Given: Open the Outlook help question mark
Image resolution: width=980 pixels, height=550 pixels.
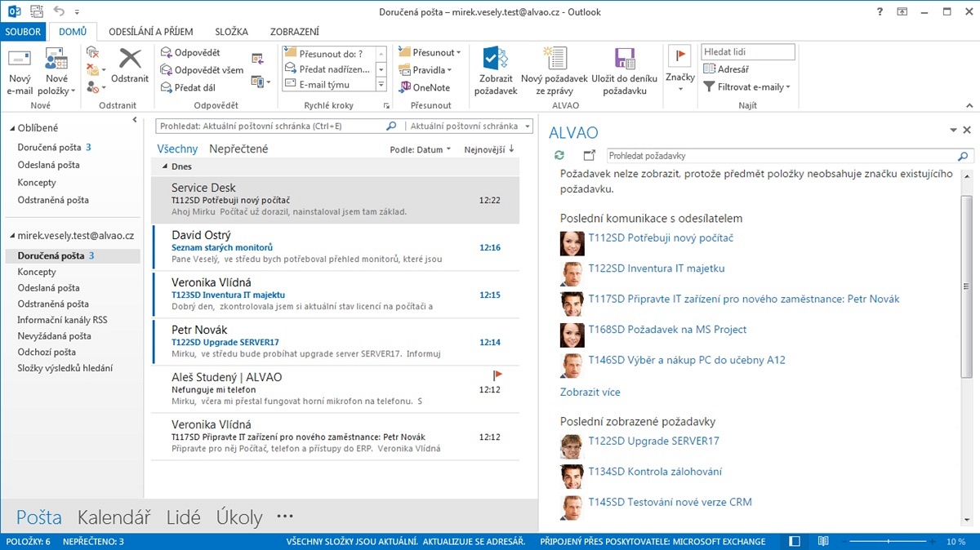Looking at the screenshot, I should (x=880, y=12).
